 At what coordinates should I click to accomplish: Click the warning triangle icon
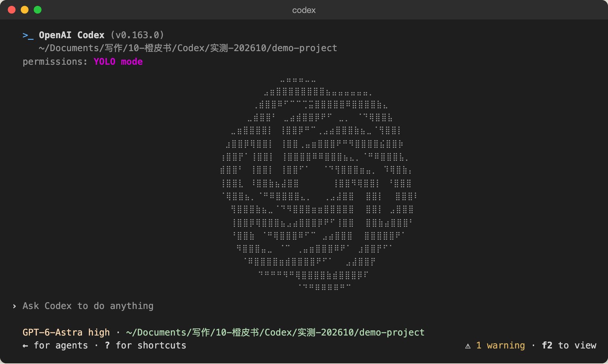[468, 346]
